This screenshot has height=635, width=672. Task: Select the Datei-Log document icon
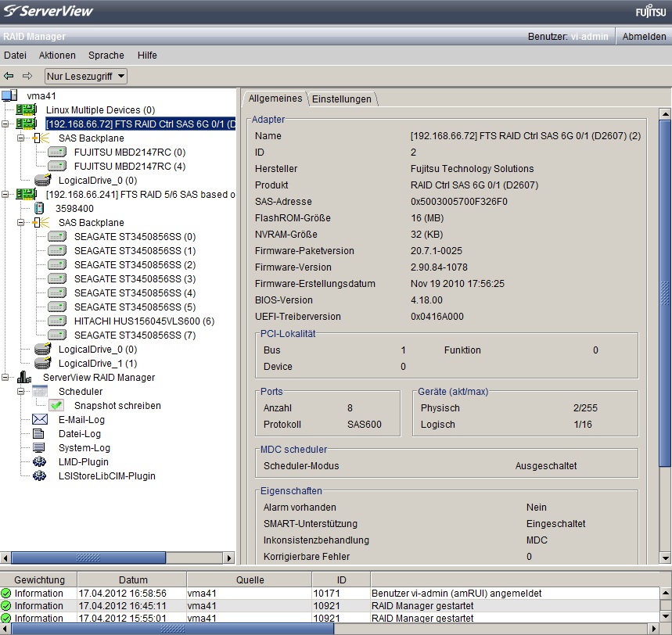tap(40, 434)
